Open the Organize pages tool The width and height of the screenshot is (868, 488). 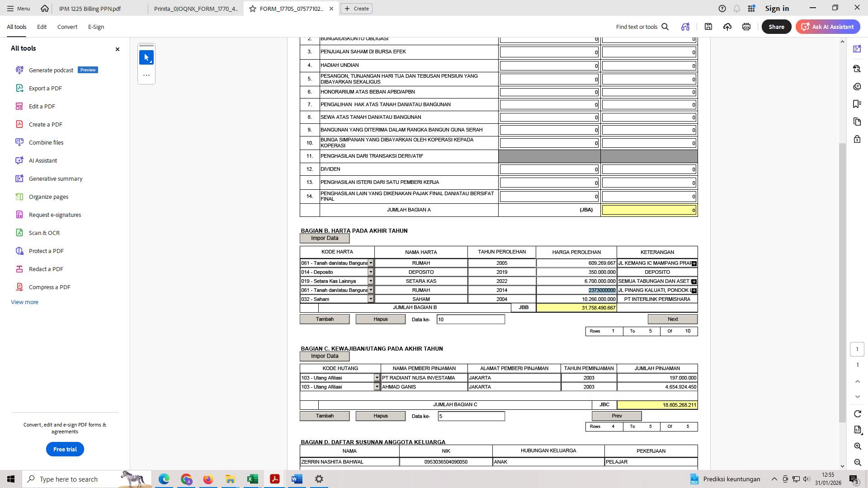coord(48,197)
